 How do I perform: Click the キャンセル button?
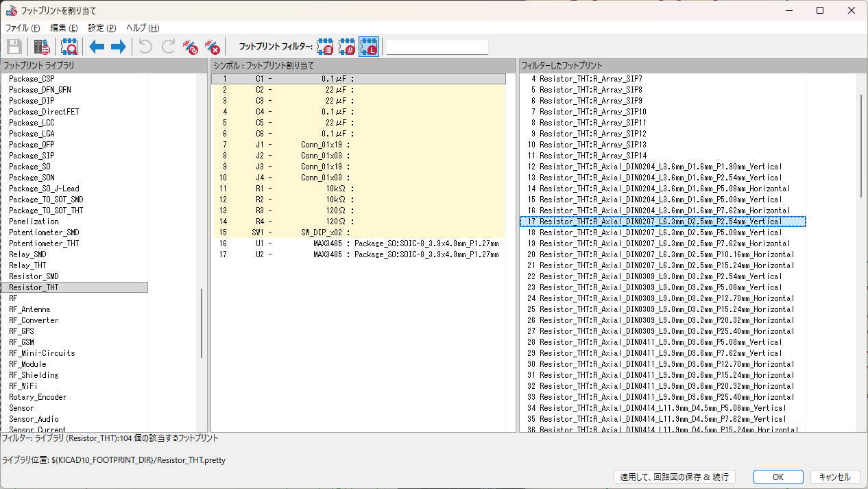(x=835, y=477)
